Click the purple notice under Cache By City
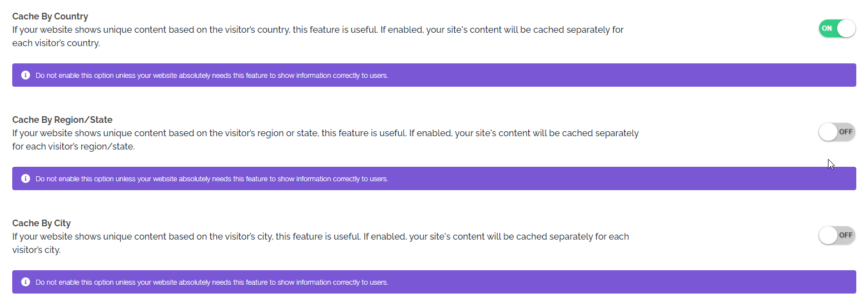Image resolution: width=868 pixels, height=303 pixels. [434, 282]
